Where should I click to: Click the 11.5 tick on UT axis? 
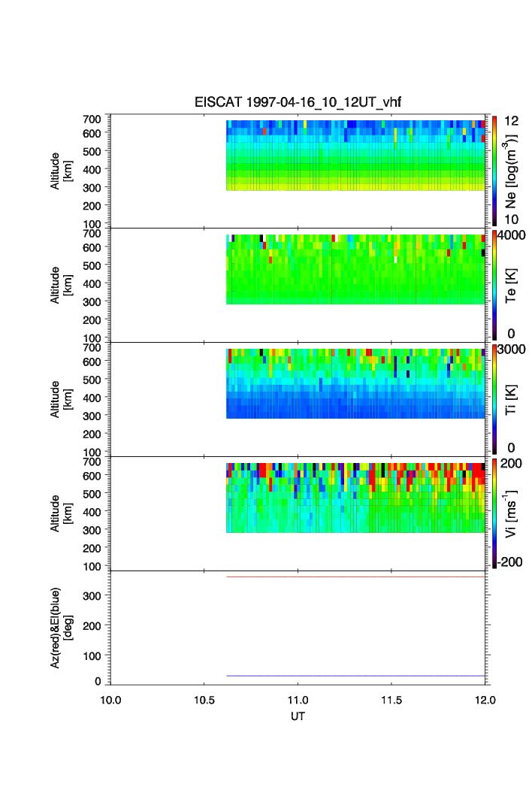(x=391, y=700)
